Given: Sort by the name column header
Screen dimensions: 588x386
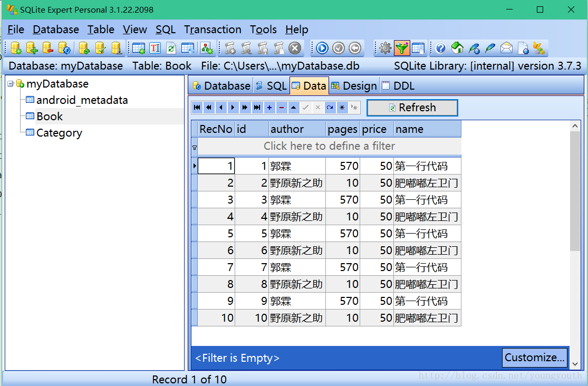Looking at the screenshot, I should pyautogui.click(x=428, y=129).
